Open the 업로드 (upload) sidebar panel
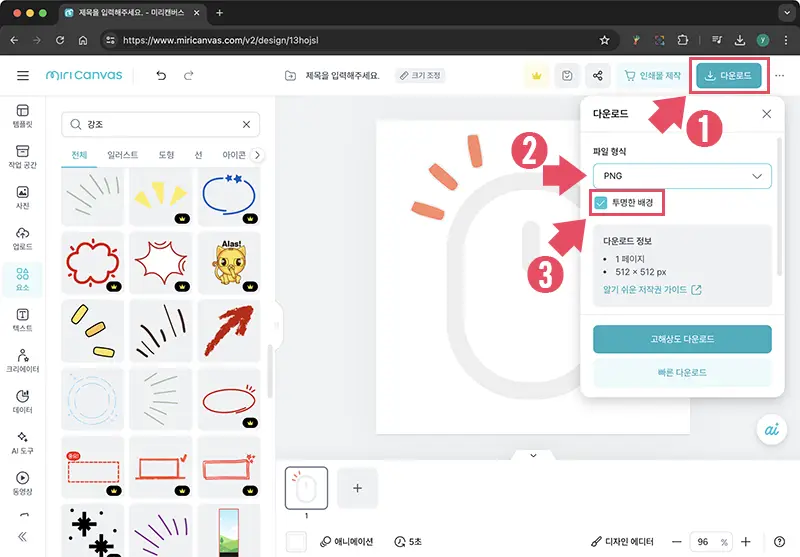Screen dimensions: 800x557 pyautogui.click(x=22, y=239)
